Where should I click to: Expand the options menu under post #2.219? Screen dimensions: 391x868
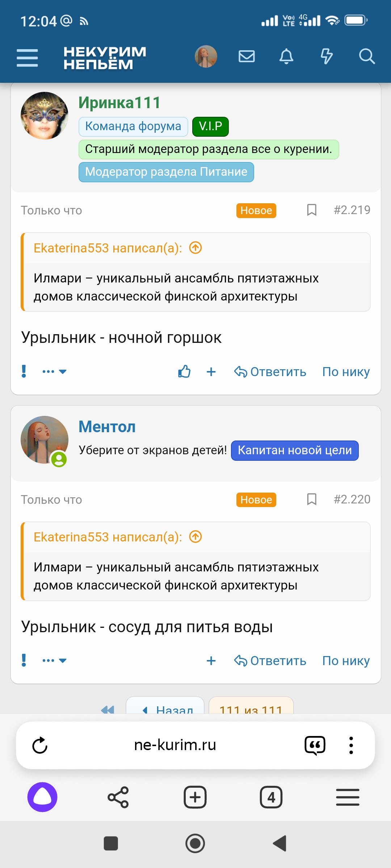tap(54, 371)
